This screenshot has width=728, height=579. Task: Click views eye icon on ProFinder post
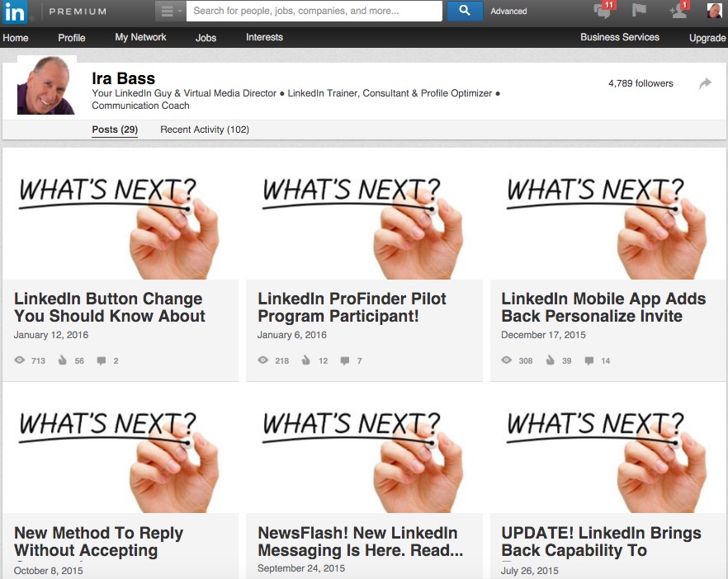[263, 360]
